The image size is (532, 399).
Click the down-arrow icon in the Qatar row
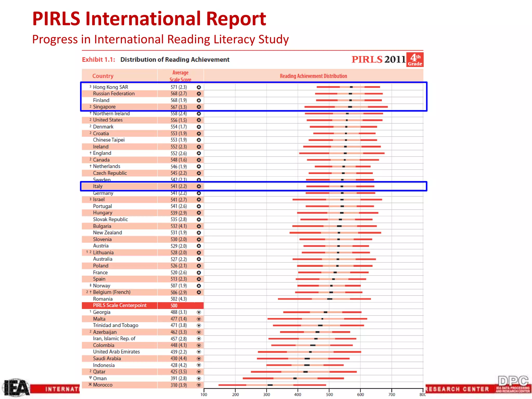pos(199,372)
